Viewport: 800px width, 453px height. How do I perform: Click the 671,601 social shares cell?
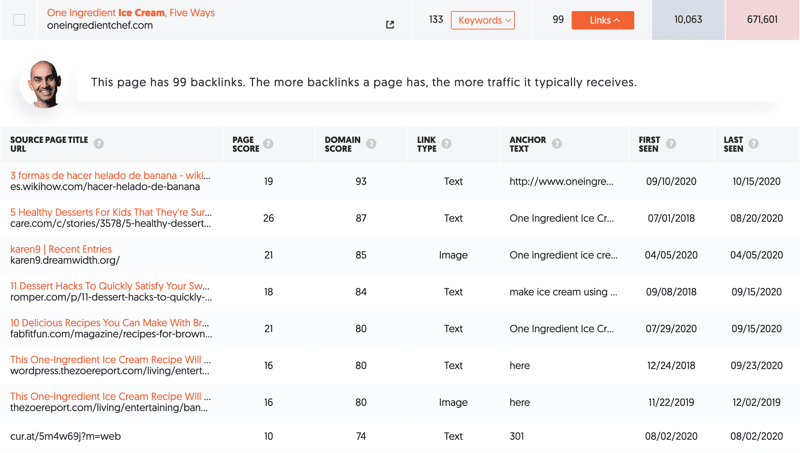click(x=762, y=20)
